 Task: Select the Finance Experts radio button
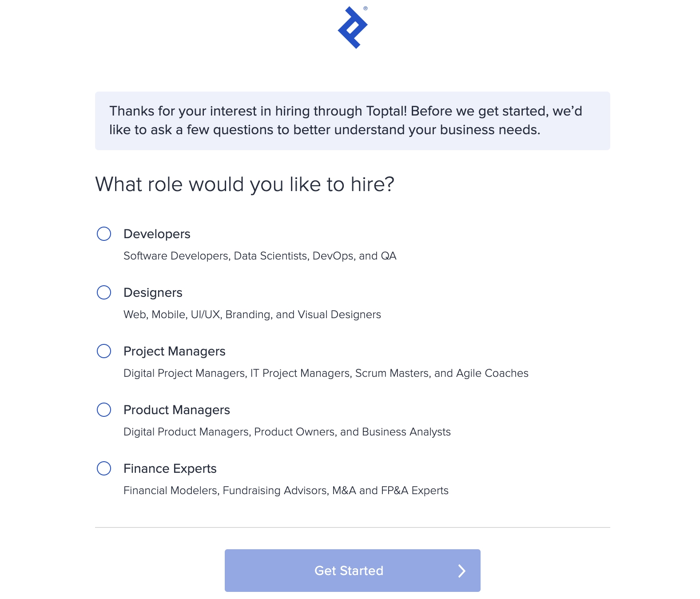pos(104,469)
